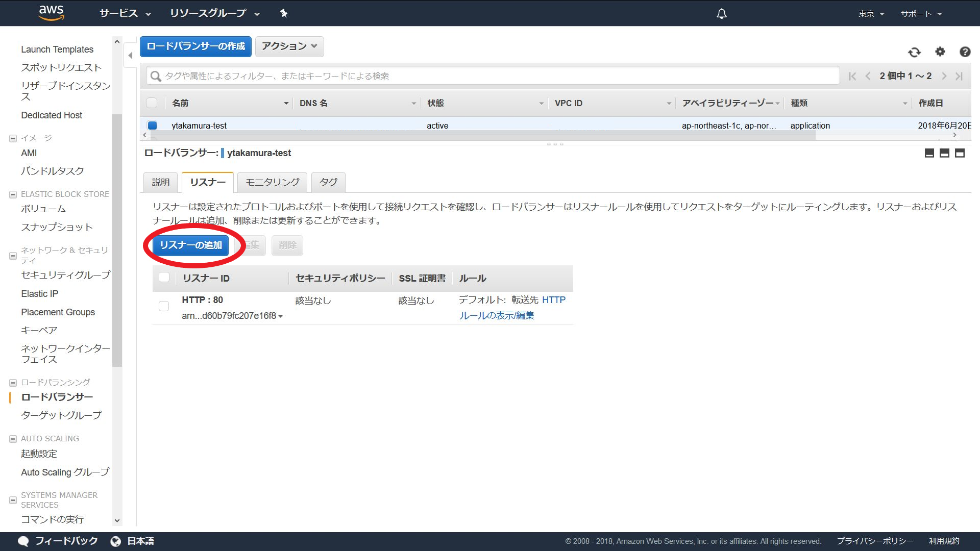Open the アクション dropdown

click(289, 46)
